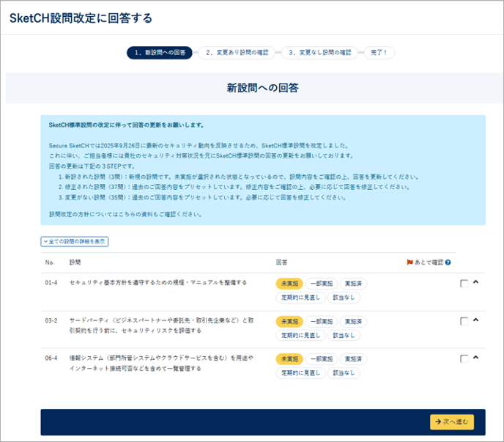Select 該当なし for question 01-4
The width and height of the screenshot is (504, 442).
coord(344,298)
